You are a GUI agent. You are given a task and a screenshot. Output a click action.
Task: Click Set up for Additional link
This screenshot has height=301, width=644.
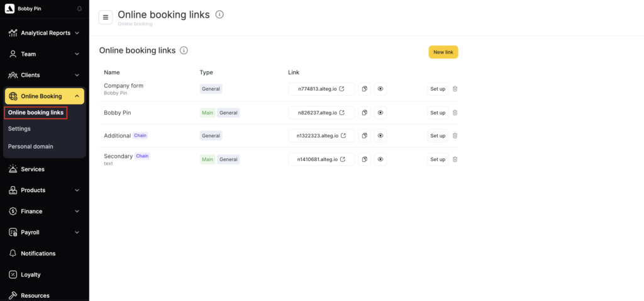(x=438, y=135)
